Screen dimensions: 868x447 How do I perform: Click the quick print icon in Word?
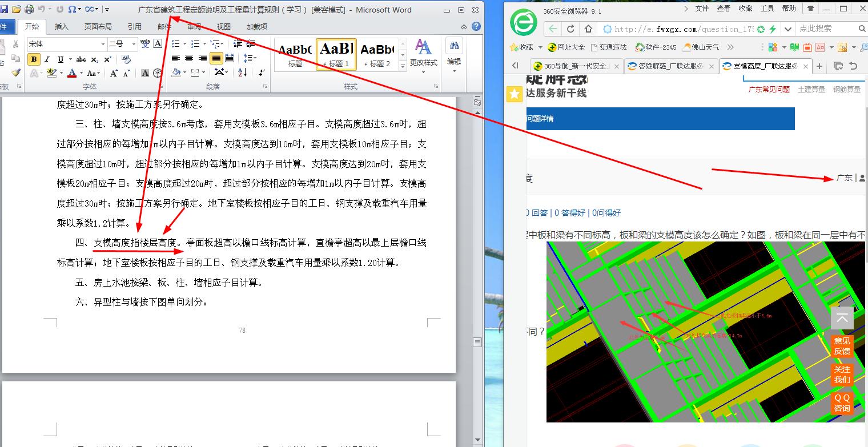point(29,9)
